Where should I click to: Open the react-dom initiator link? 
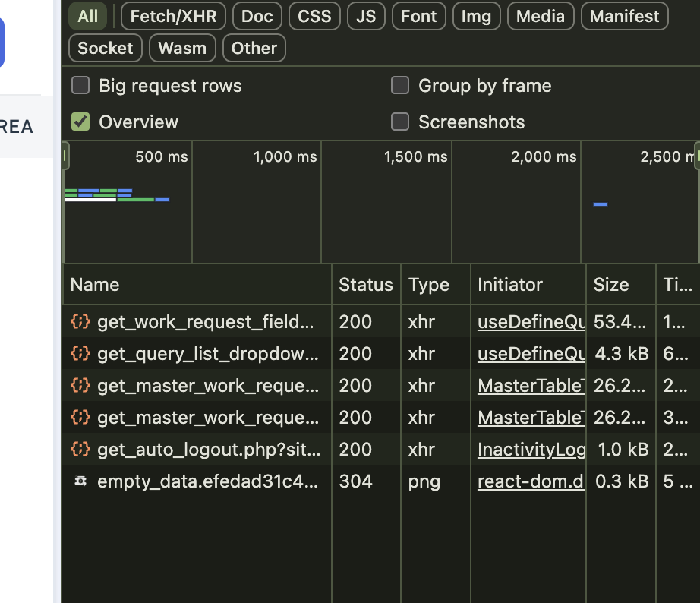[531, 481]
